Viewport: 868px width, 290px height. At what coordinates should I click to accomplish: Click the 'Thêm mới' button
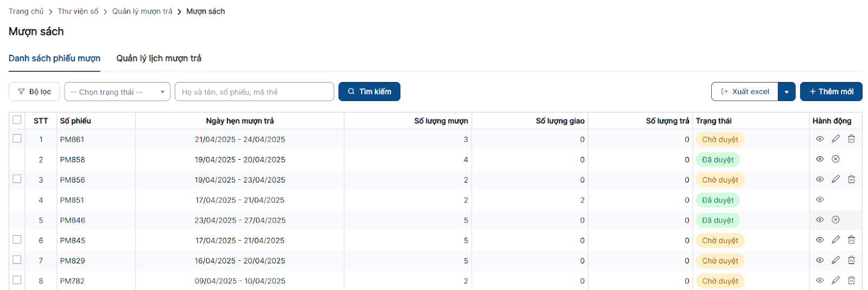point(831,92)
